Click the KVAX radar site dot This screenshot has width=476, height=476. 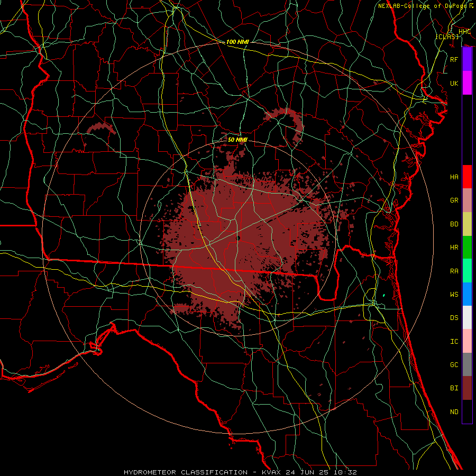pyautogui.click(x=239, y=239)
